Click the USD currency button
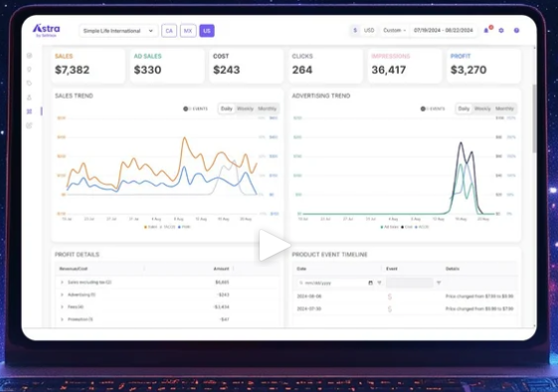The image size is (558, 392). click(x=369, y=31)
